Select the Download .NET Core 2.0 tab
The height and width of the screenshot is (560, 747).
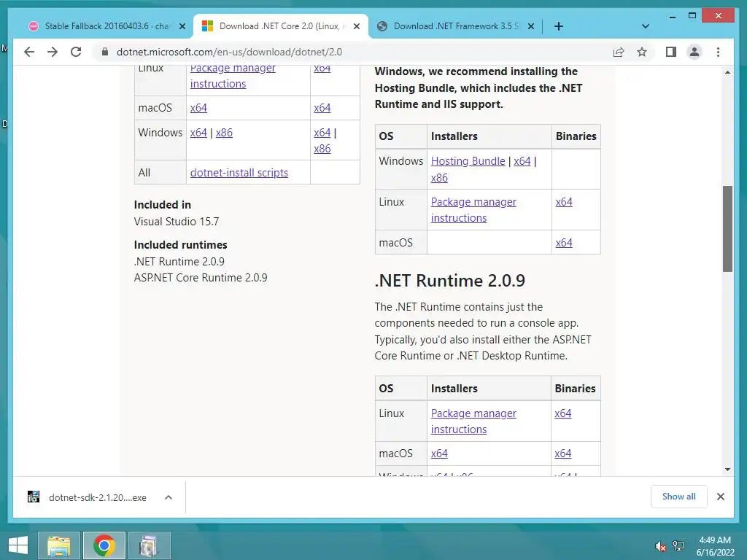280,26
